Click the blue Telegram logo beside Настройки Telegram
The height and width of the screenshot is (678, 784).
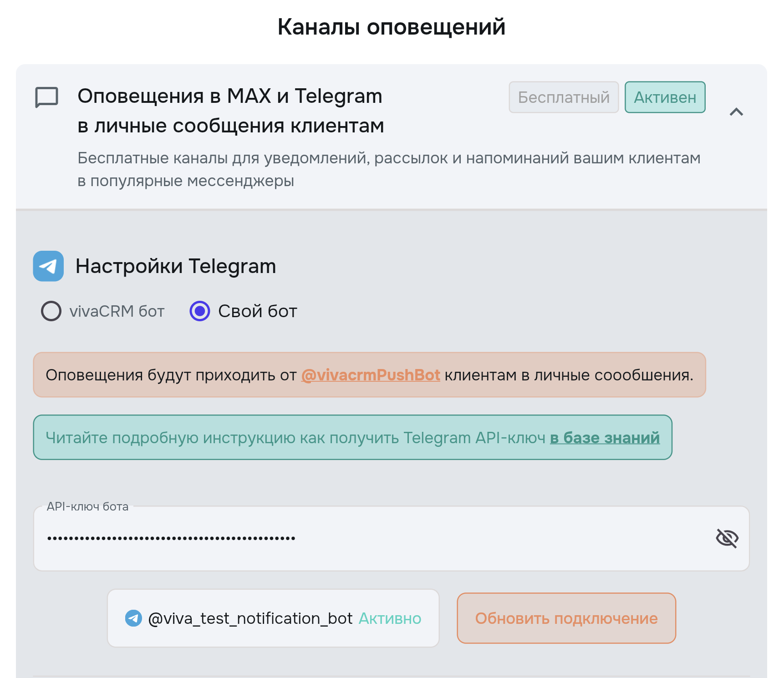(48, 266)
